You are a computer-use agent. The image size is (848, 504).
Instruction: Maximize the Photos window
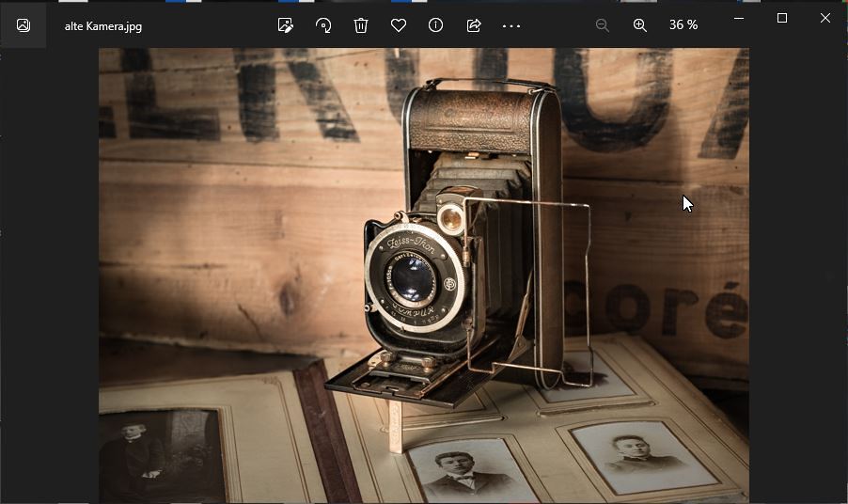point(782,18)
